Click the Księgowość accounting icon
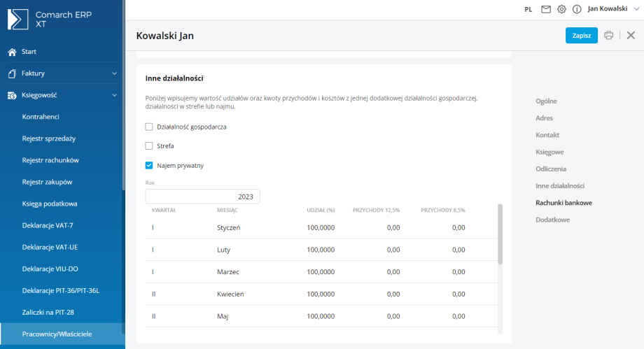 click(12, 95)
